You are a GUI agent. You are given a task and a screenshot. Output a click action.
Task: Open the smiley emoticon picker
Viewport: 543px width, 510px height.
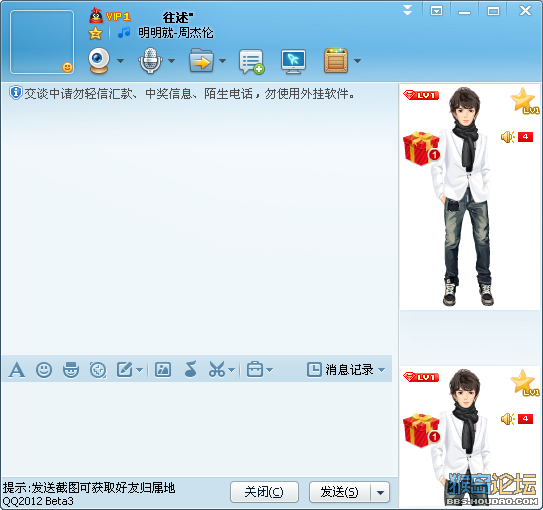(44, 370)
